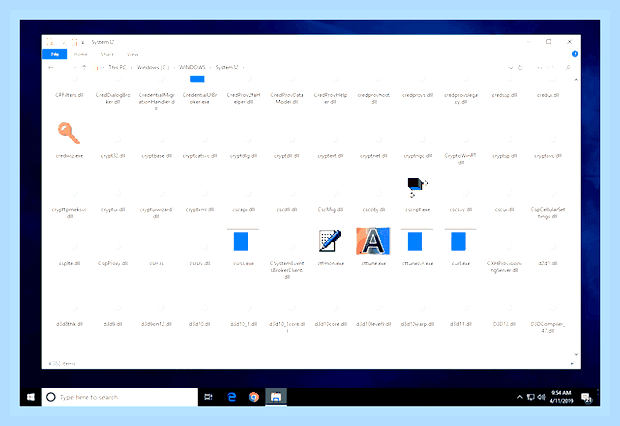Open the File tab in ribbon
The height and width of the screenshot is (426, 620).
tap(55, 54)
